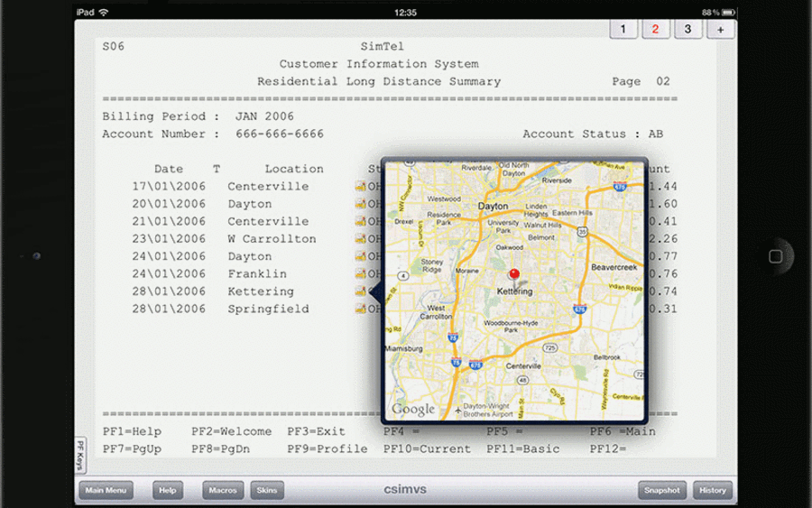Tap PF11=Basic function key
This screenshot has width=812, height=508.
pos(523,449)
